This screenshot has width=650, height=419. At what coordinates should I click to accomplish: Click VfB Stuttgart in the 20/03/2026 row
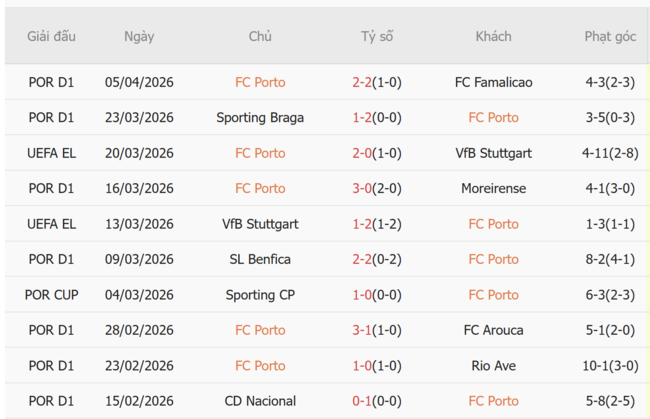click(493, 153)
